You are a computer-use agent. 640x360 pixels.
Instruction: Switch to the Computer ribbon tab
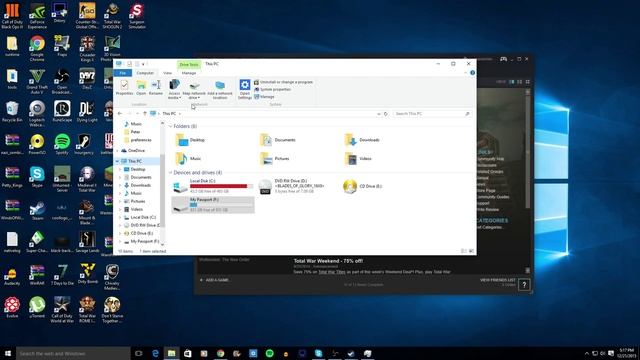(x=145, y=73)
